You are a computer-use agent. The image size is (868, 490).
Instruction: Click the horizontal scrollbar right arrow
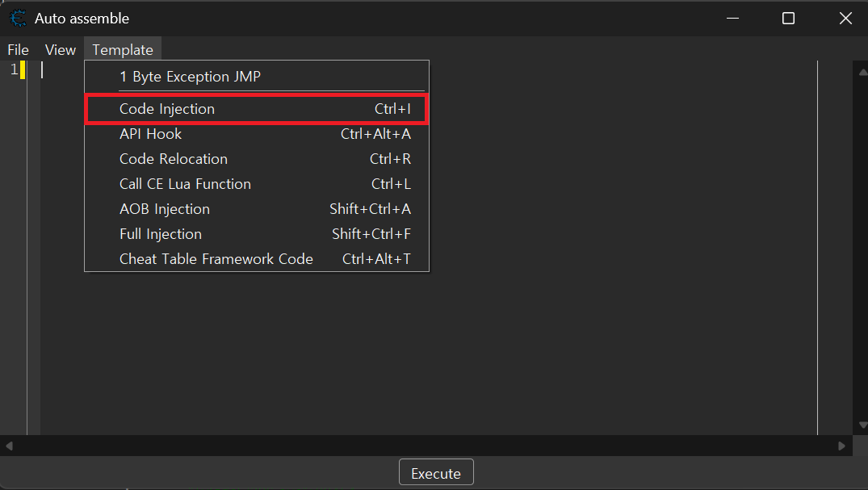pos(842,446)
